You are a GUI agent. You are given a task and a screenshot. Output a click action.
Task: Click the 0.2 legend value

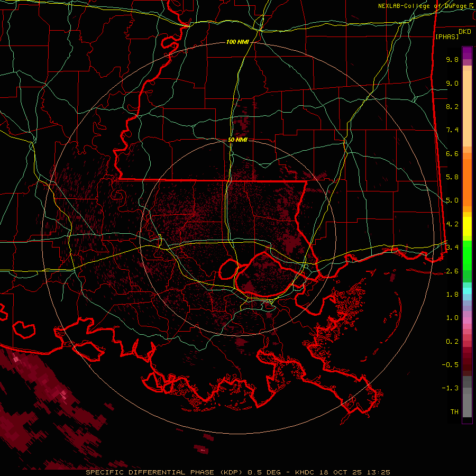coord(452,342)
